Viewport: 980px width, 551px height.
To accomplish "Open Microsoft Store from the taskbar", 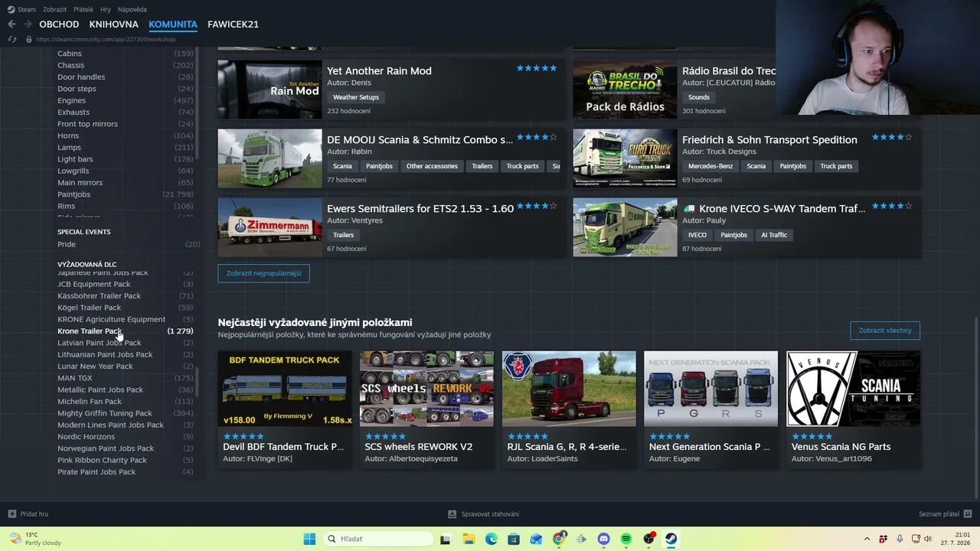I will coord(514,539).
